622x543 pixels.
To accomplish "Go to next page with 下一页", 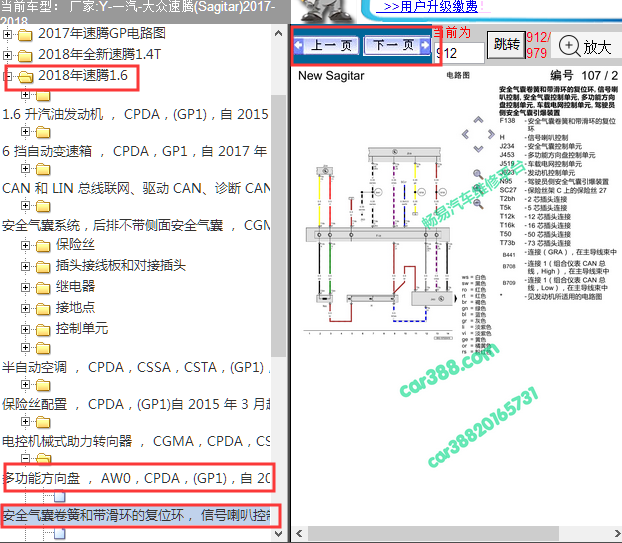I will (397, 45).
